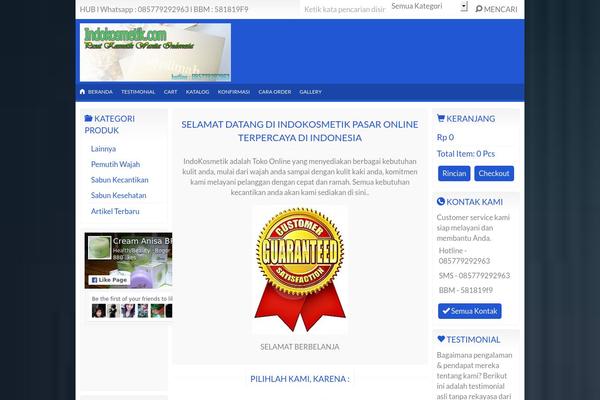Viewport: 600px width, 400px height.
Task: Click the Cream Anisa Facebook page title
Action: click(142, 241)
